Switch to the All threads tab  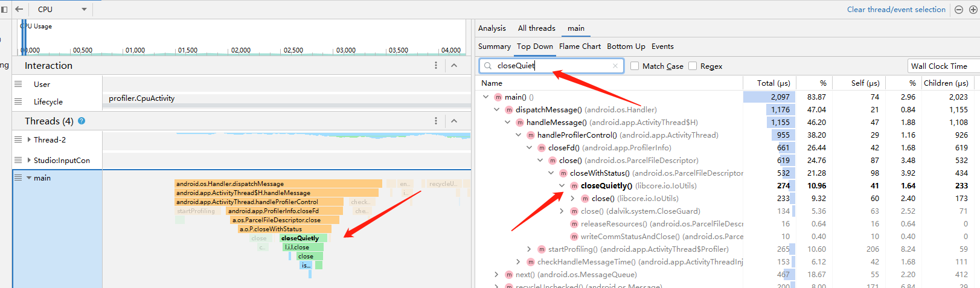pyautogui.click(x=536, y=28)
